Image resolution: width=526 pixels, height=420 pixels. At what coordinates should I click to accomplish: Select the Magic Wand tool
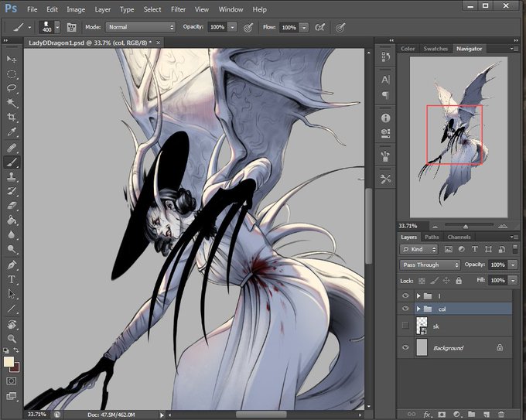pos(12,102)
